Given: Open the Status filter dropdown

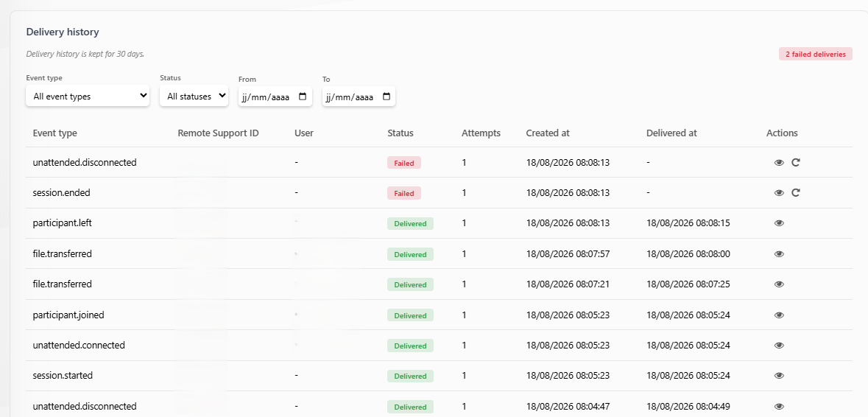Looking at the screenshot, I should (194, 96).
